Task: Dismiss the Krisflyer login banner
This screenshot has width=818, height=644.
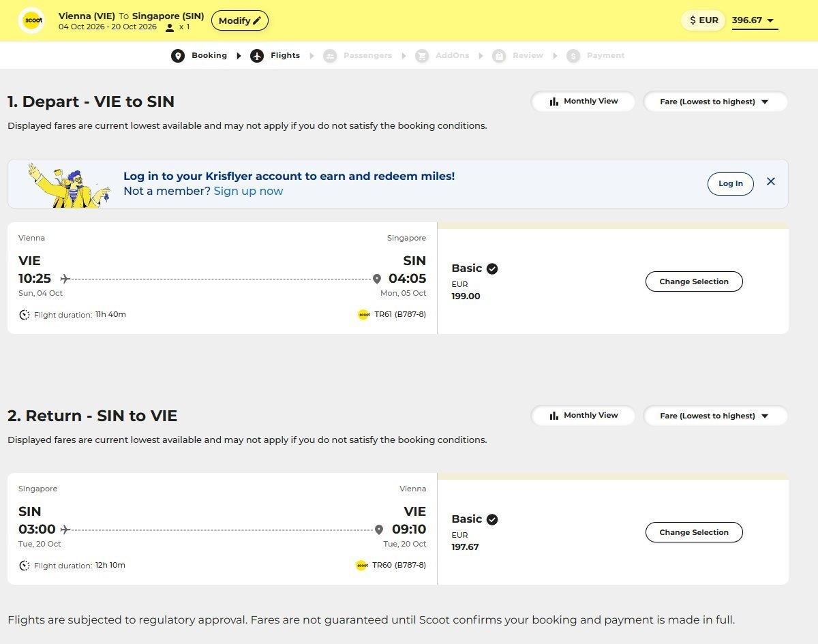Action: [771, 181]
